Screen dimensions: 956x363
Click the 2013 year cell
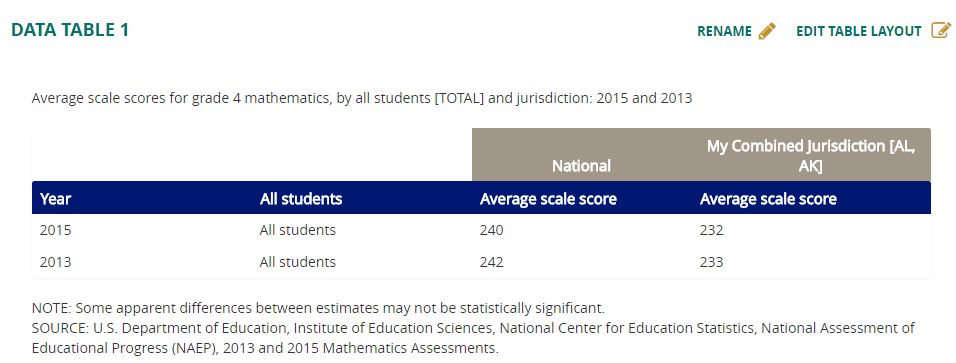55,262
